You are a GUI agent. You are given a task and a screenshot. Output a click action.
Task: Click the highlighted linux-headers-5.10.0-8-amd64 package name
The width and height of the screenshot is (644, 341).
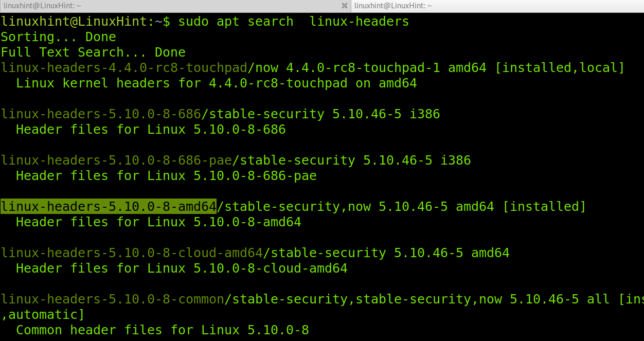tap(108, 206)
